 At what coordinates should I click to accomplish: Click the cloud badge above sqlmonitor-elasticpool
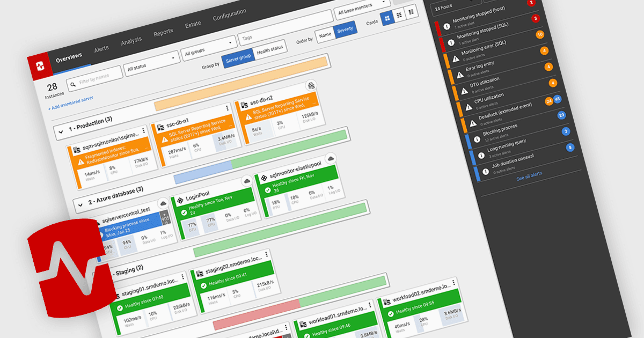[x=331, y=157]
